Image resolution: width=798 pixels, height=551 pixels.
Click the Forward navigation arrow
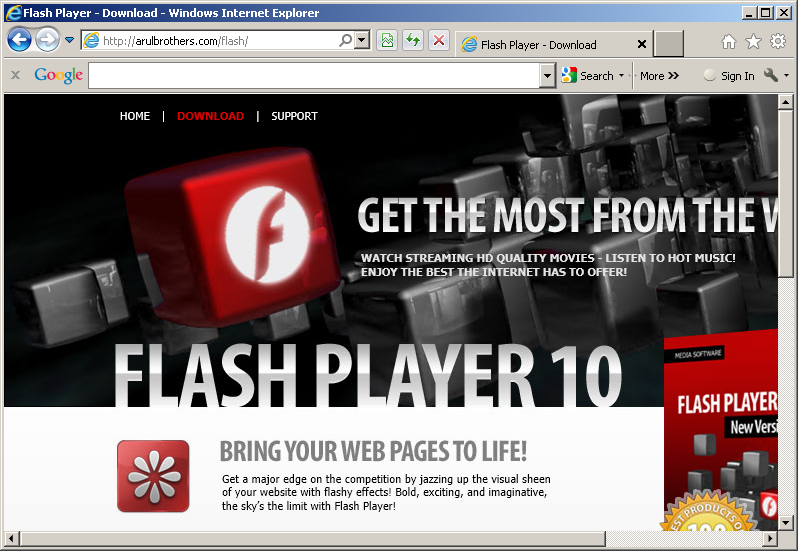(x=47, y=40)
